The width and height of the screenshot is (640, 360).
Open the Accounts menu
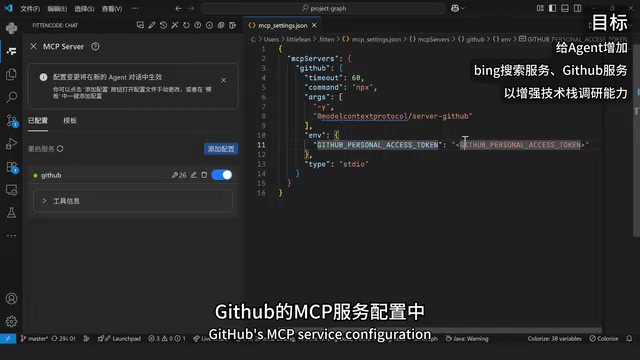coord(11,299)
